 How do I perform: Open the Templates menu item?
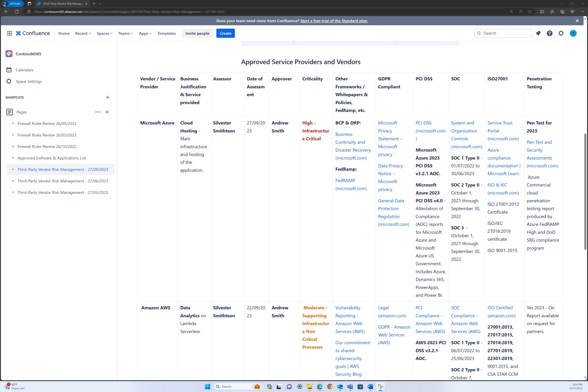pyautogui.click(x=166, y=33)
